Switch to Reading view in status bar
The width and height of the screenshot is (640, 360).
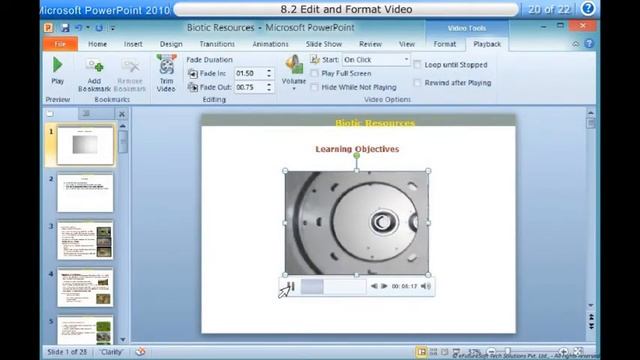(x=444, y=351)
